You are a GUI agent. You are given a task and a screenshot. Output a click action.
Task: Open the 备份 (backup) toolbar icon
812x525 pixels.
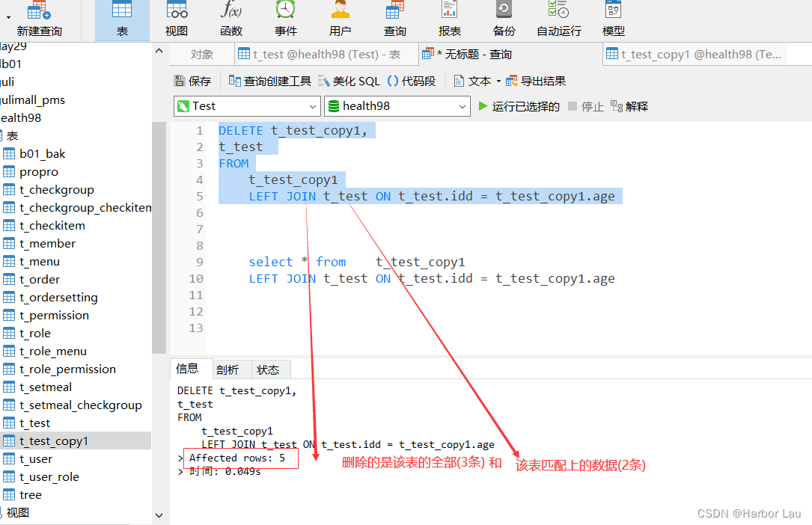[x=504, y=19]
